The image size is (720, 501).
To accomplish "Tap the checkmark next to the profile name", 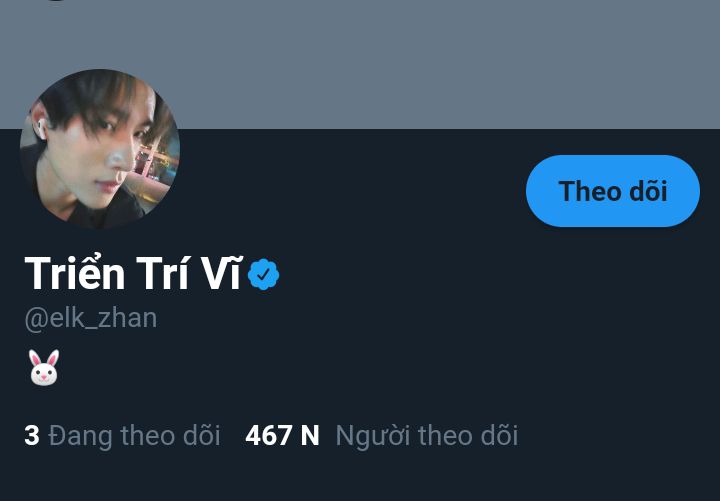I will tap(264, 274).
